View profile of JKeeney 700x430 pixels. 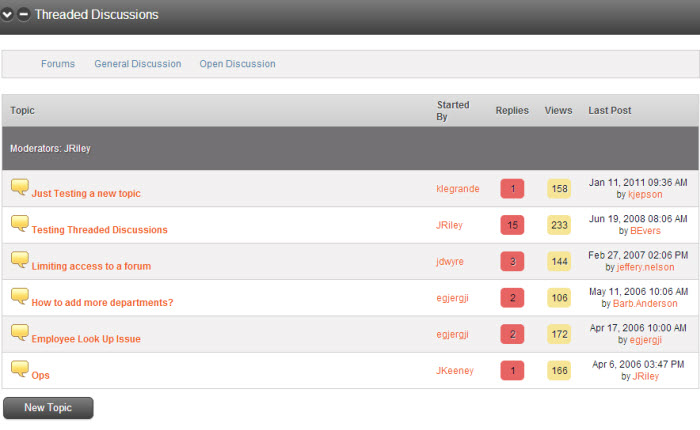point(454,371)
